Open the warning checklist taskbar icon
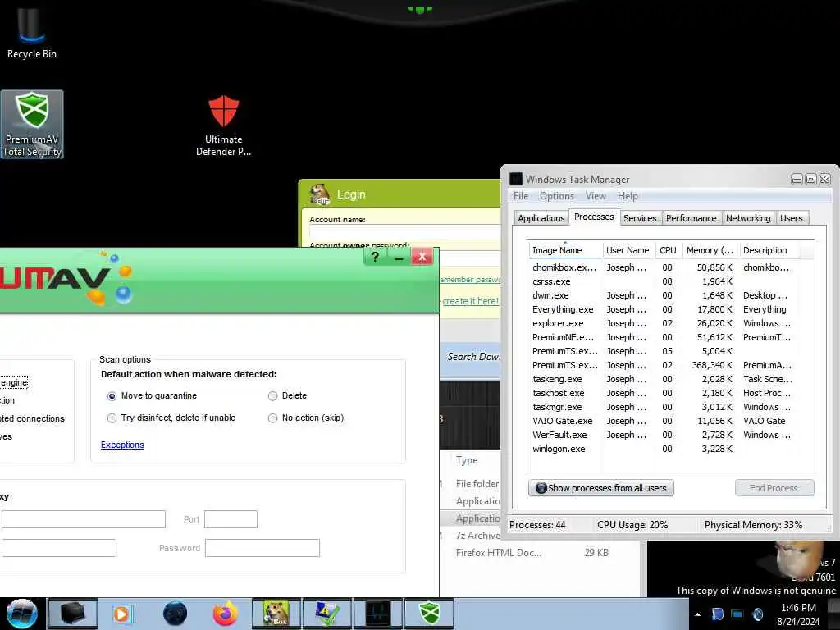This screenshot has height=630, width=840. coord(326,614)
